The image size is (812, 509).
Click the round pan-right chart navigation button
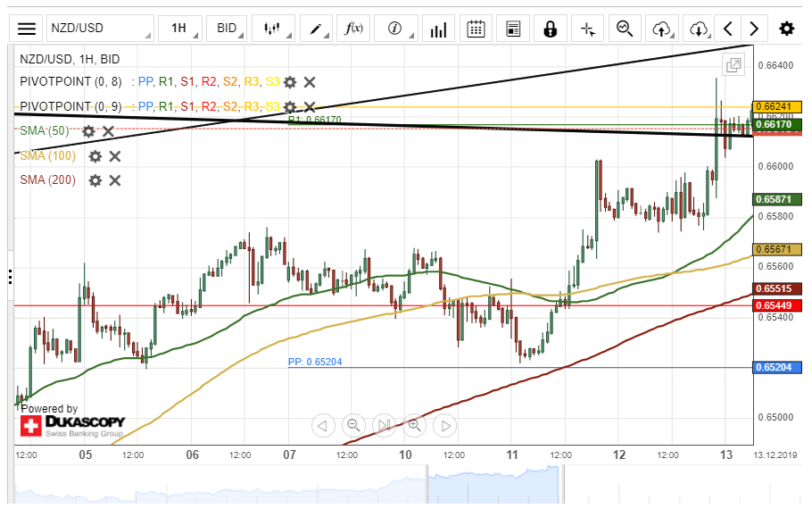(445, 426)
